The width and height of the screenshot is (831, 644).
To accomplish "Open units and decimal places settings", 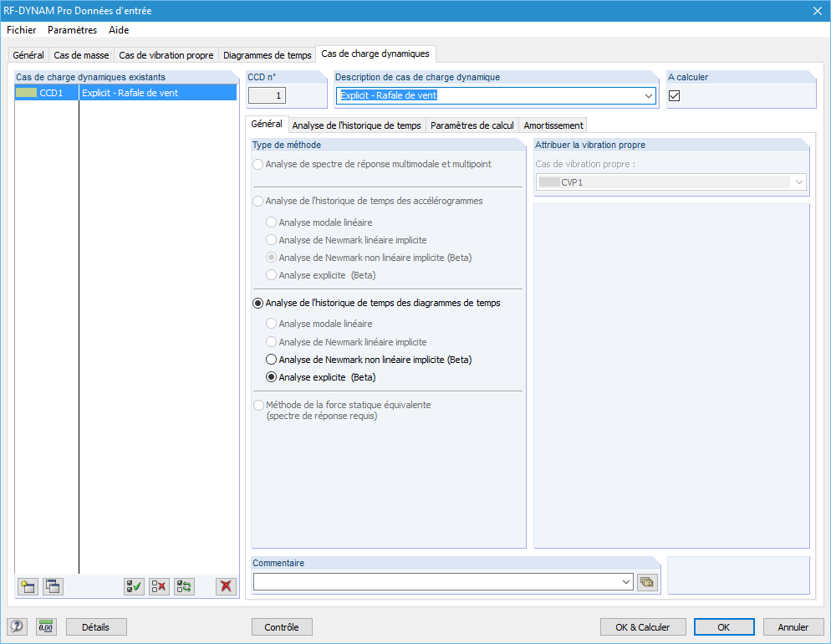I will (46, 627).
